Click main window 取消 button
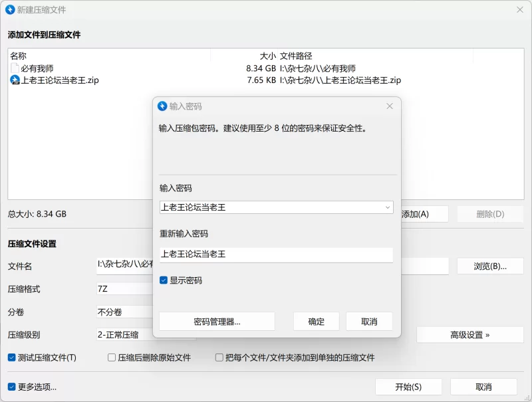 (483, 387)
